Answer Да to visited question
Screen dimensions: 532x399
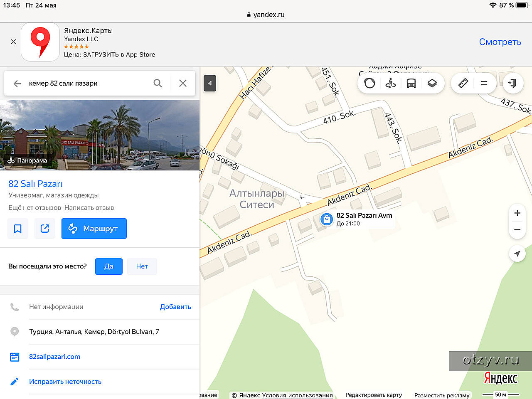point(109,266)
